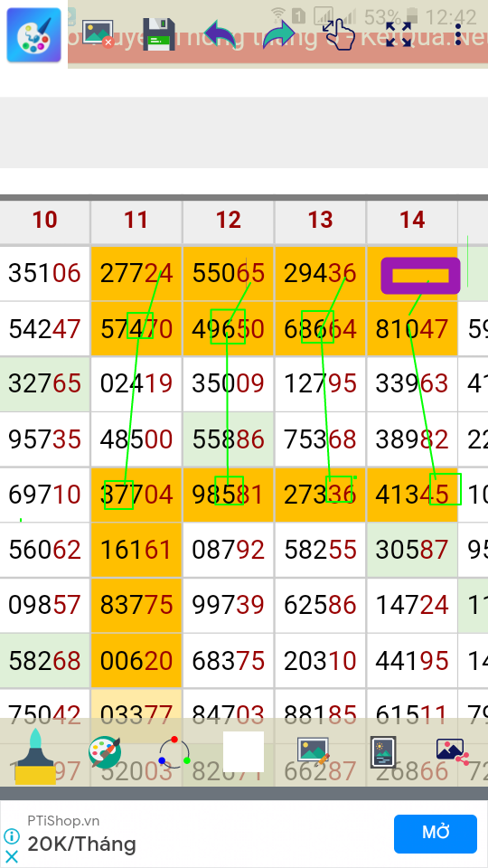The width and height of the screenshot is (488, 868).
Task: Tap the blue MỞ ad button
Action: pyautogui.click(x=436, y=834)
